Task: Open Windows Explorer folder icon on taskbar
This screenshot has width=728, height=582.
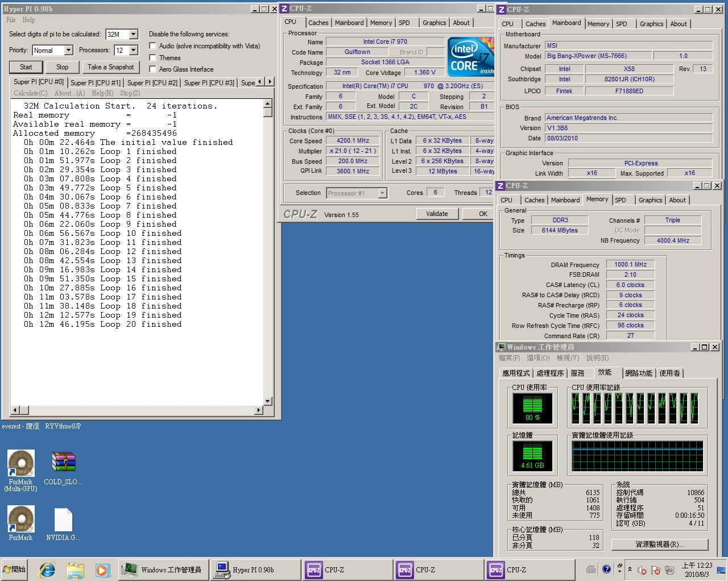Action: tap(75, 569)
